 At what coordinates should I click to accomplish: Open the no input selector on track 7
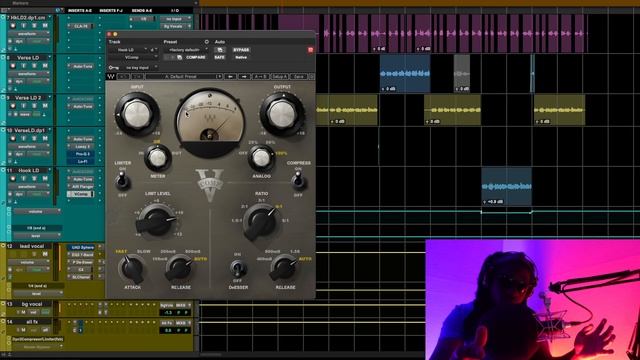[175, 19]
